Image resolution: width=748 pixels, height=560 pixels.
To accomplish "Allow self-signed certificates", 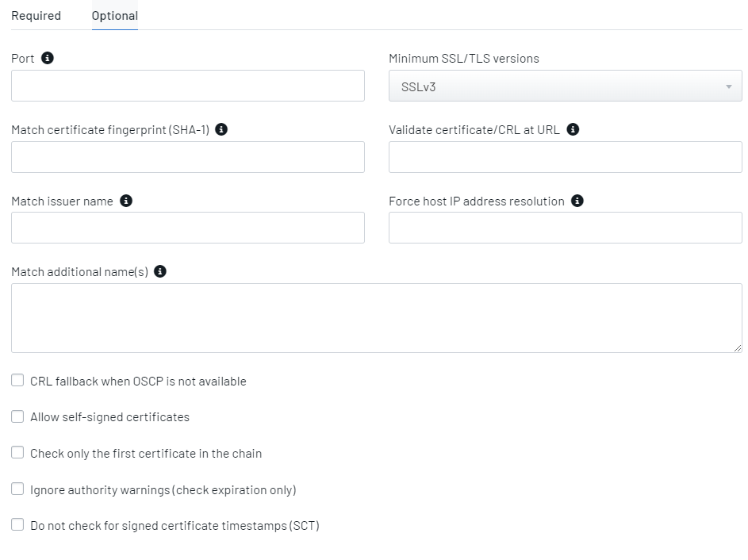I will click(x=17, y=416).
